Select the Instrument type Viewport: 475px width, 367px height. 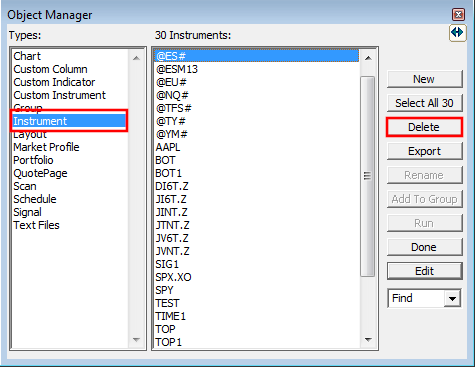click(69, 121)
